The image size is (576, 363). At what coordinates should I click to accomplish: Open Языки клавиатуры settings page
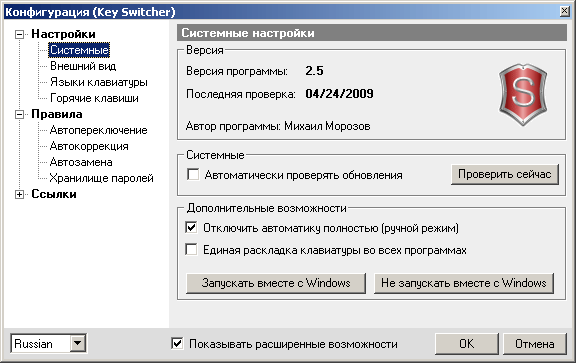click(x=98, y=82)
